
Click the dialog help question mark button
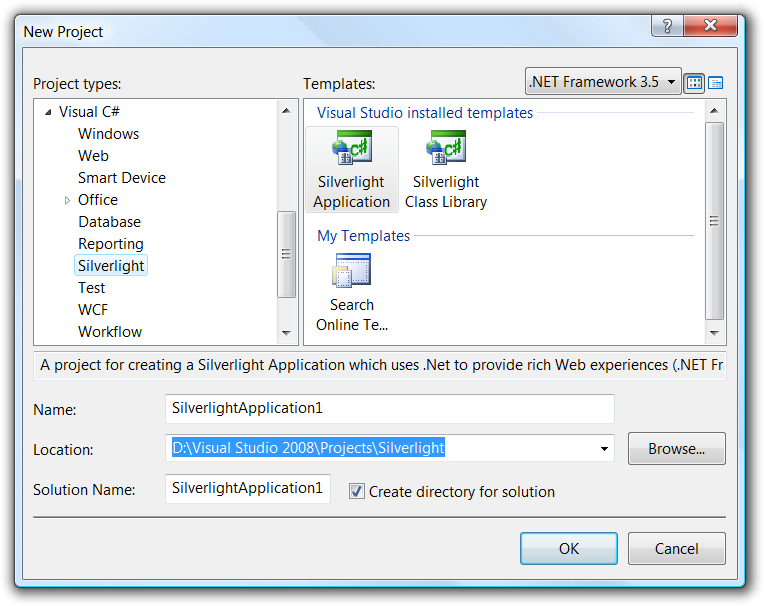pyautogui.click(x=667, y=25)
